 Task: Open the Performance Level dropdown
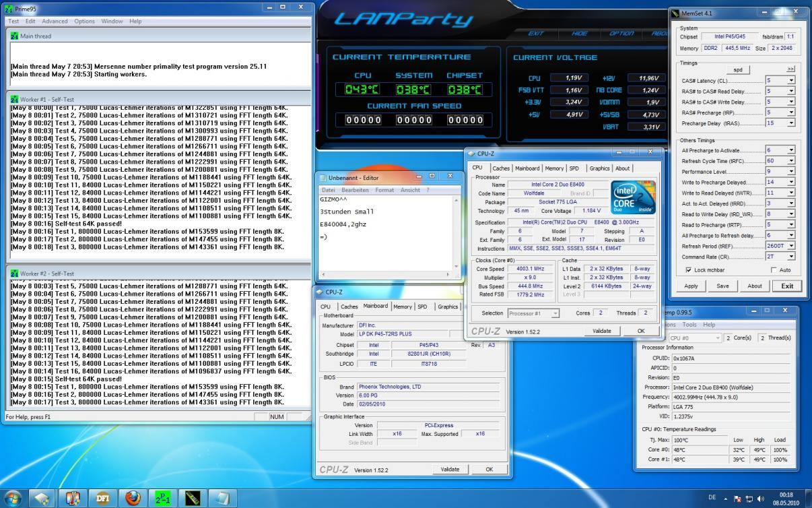(791, 172)
